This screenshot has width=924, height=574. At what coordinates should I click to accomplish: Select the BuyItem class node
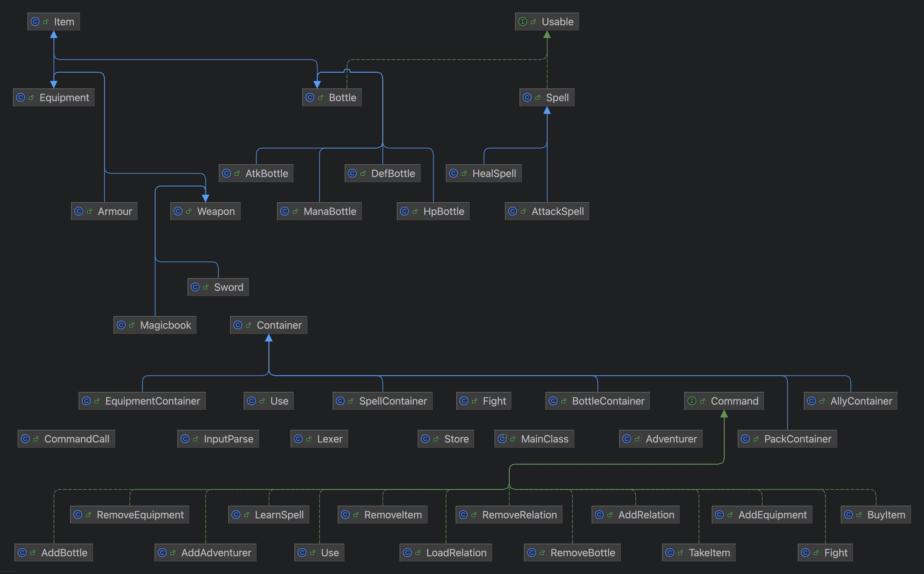point(875,515)
